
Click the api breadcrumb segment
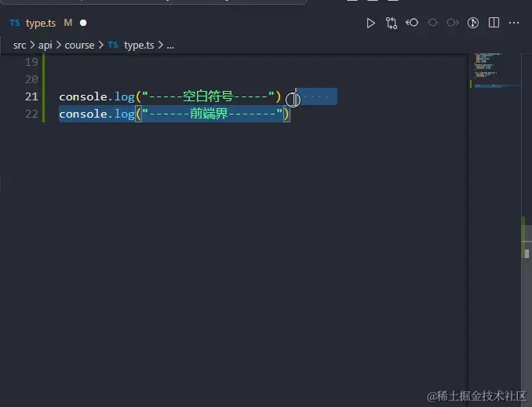click(46, 45)
